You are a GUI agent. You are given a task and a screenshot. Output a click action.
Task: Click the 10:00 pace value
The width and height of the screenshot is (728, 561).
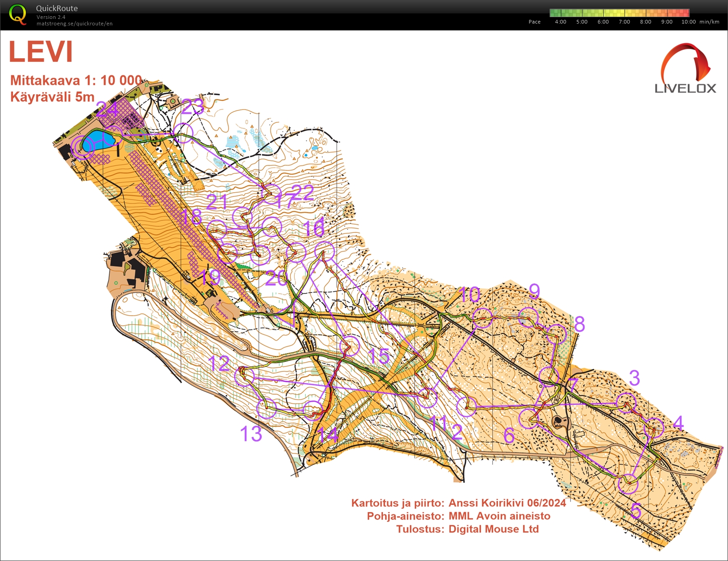(x=688, y=22)
